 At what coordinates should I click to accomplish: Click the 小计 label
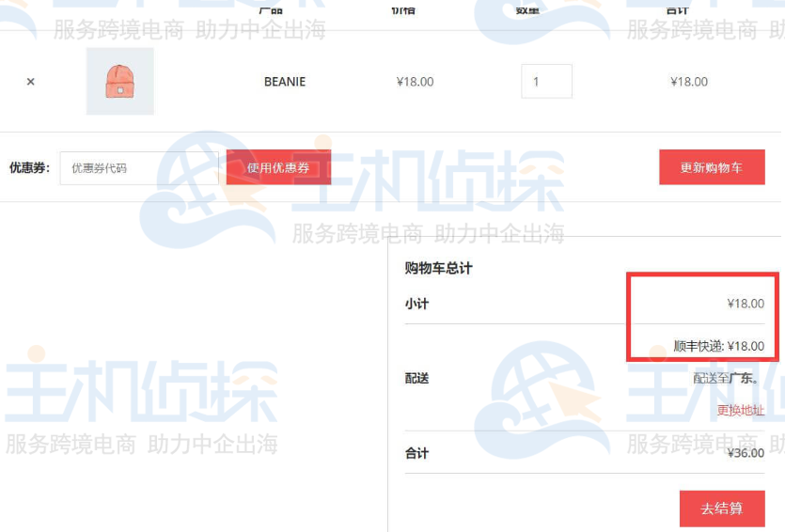point(416,304)
